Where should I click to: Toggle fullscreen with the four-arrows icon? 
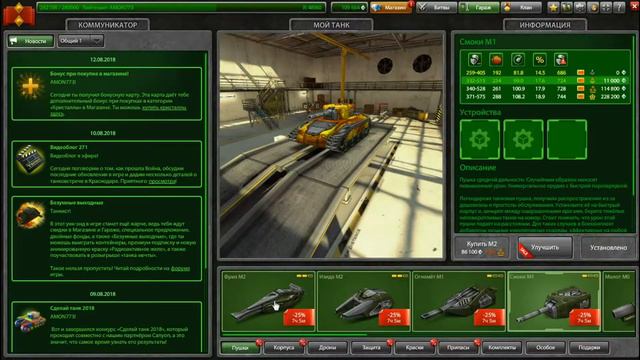[606, 7]
